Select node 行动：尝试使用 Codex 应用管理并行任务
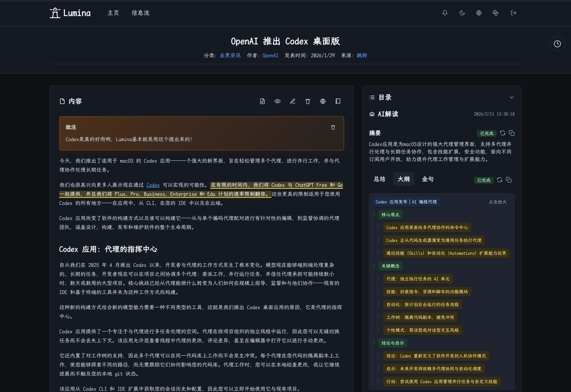571x392 pixels. [x=442, y=381]
